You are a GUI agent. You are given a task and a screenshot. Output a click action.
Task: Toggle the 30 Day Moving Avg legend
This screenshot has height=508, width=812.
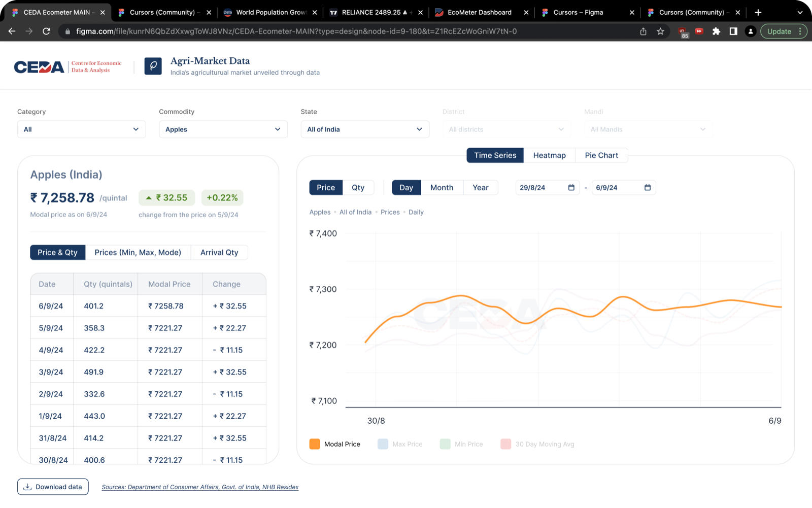coord(537,444)
